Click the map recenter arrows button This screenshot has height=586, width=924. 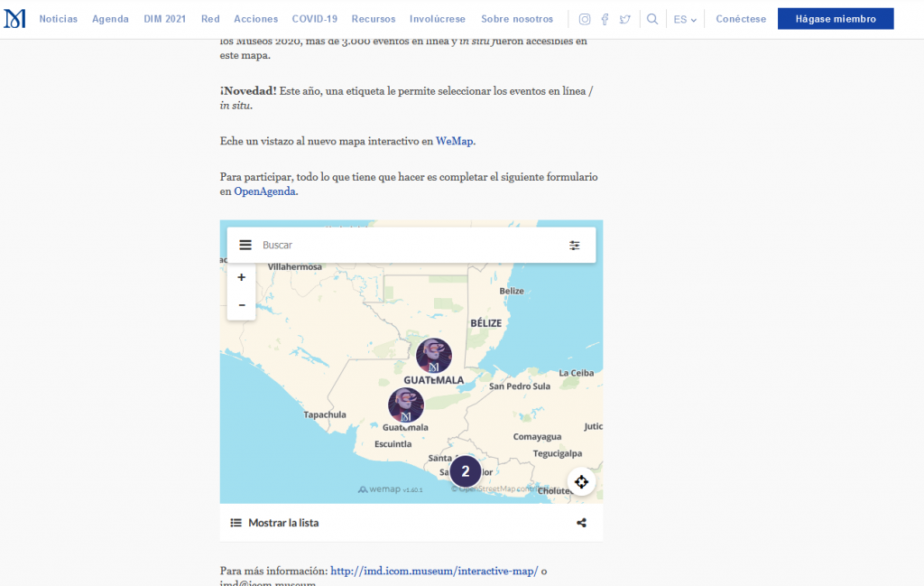[581, 481]
